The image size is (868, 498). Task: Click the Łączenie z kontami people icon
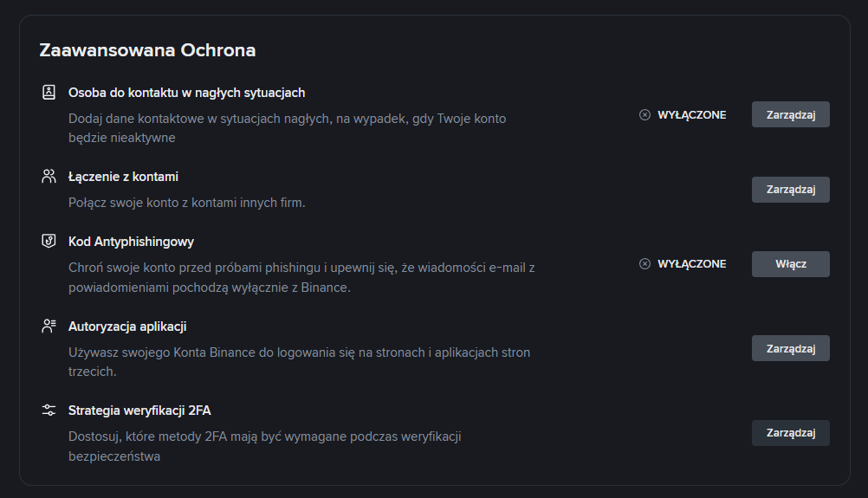[49, 176]
